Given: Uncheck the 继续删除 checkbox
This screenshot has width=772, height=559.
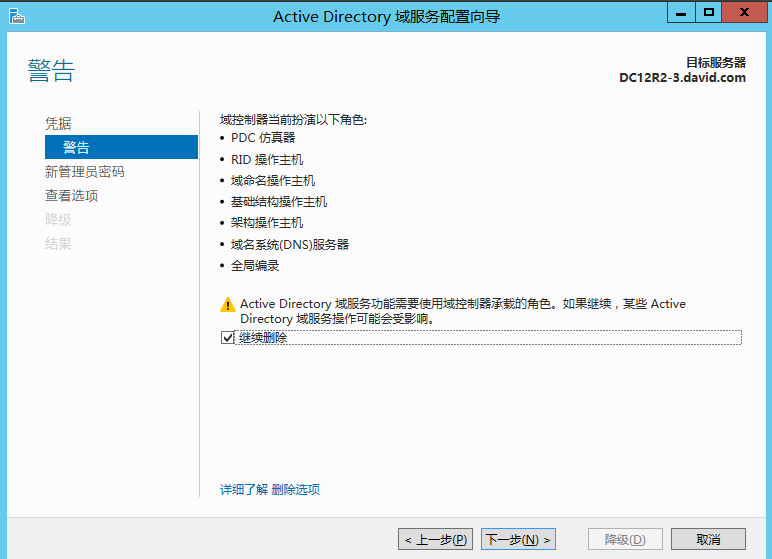Looking at the screenshot, I should pos(227,337).
